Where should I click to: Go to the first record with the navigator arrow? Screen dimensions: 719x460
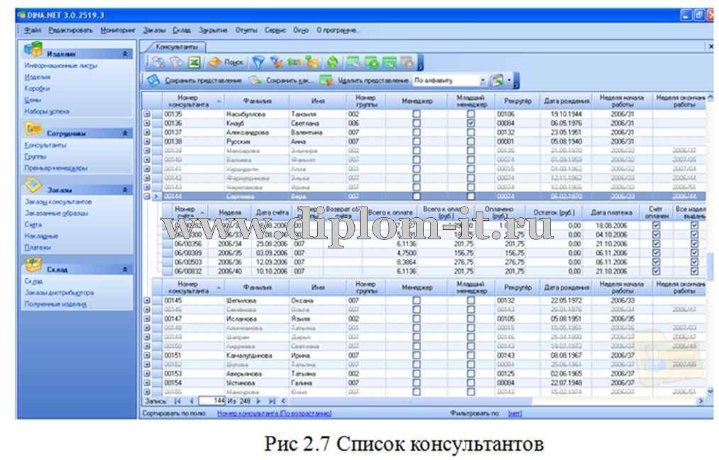177,401
